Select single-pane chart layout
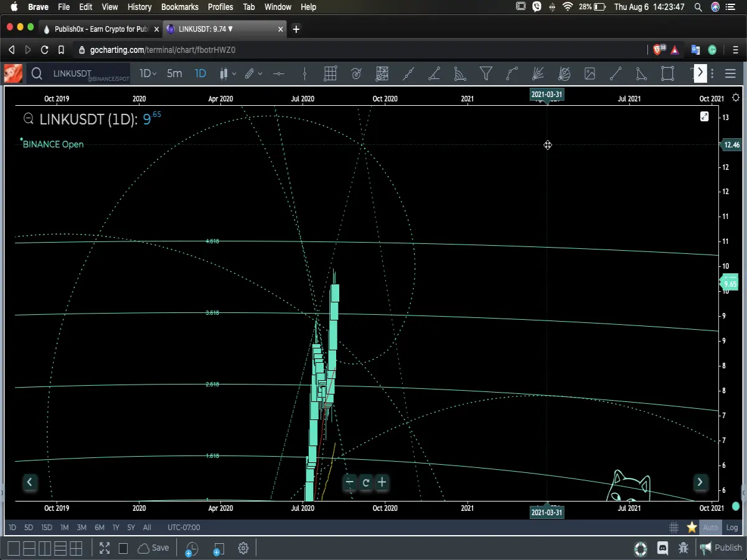 tap(13, 549)
